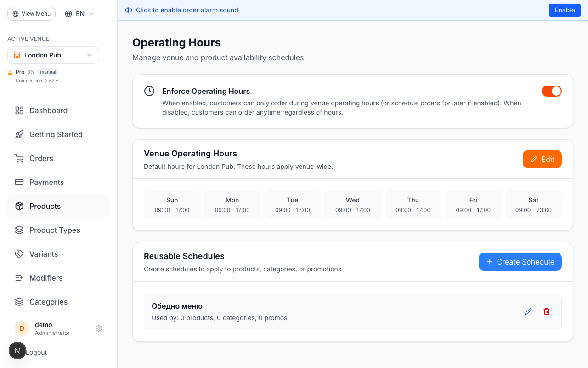
Task: Open Payments via its card icon
Action: (x=19, y=182)
